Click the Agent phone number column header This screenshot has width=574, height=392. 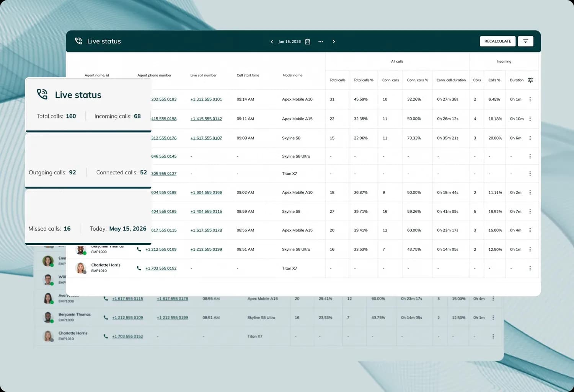(x=154, y=75)
